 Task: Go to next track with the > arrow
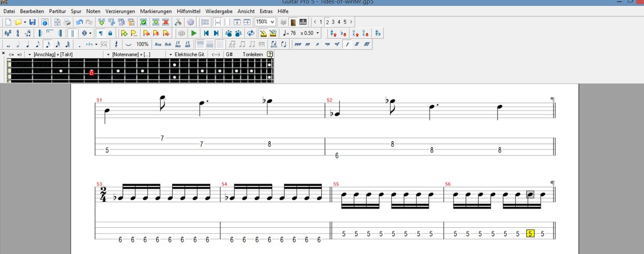point(351,22)
